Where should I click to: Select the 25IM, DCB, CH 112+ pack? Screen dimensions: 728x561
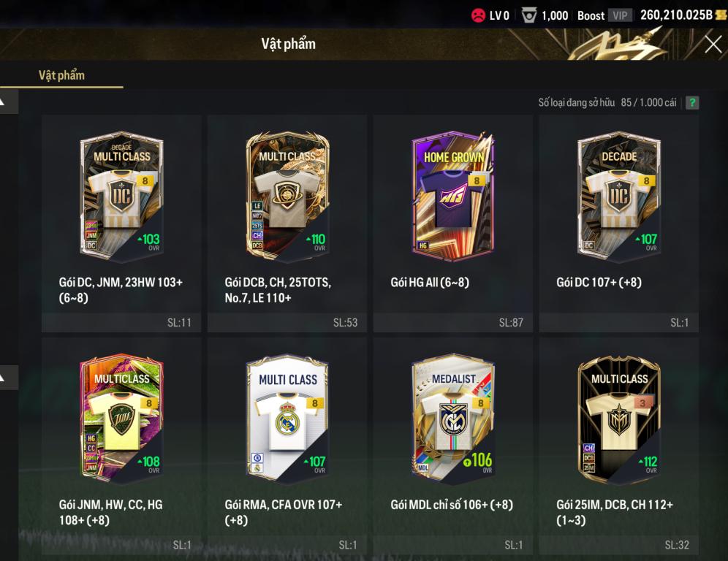tap(618, 446)
